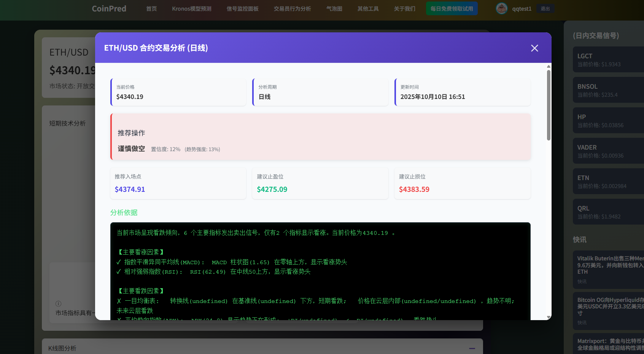
Task: Go to 信号监控面板 page
Action: tap(242, 9)
